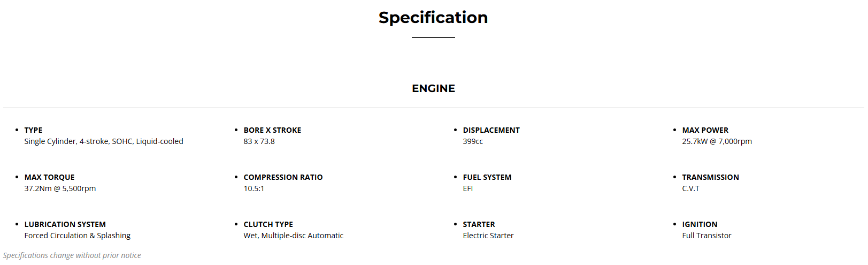Select the Single Cylinder engine type text

[104, 141]
